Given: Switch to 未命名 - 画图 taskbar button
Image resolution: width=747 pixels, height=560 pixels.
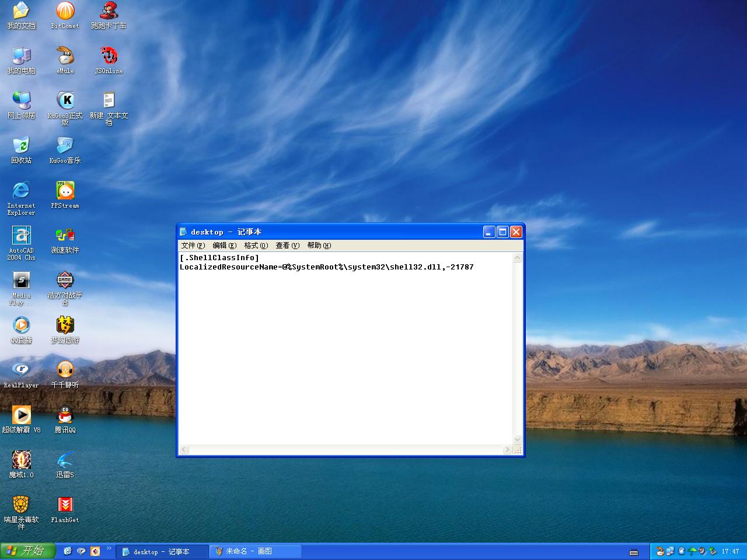Looking at the screenshot, I should 256,551.
